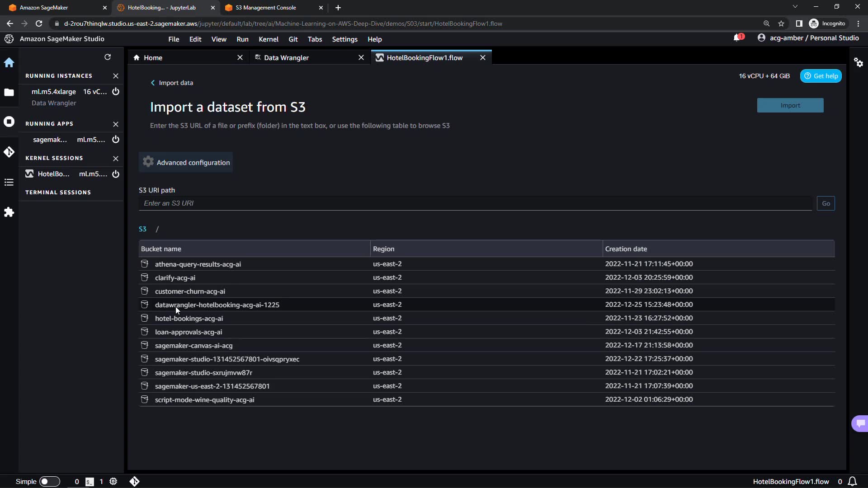Click the Get help button

point(821,76)
